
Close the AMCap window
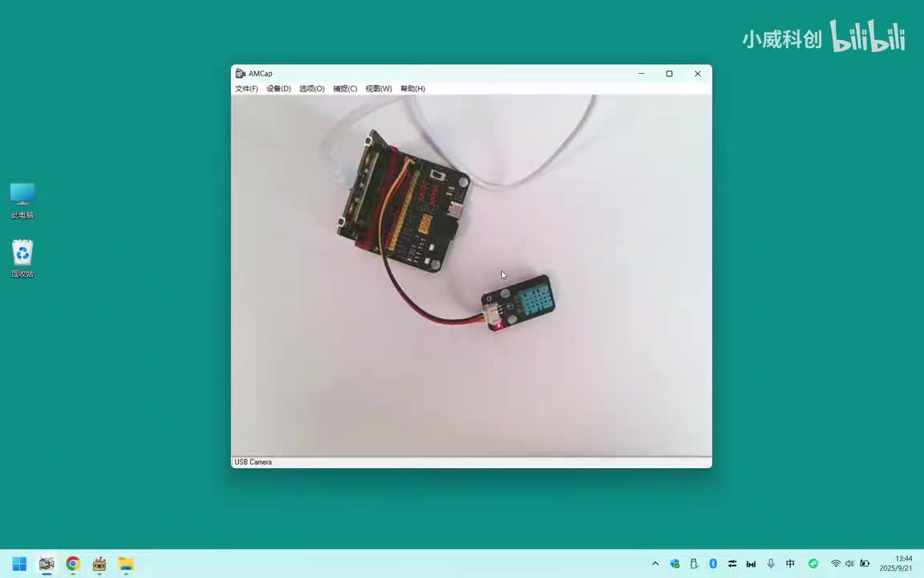[698, 74]
